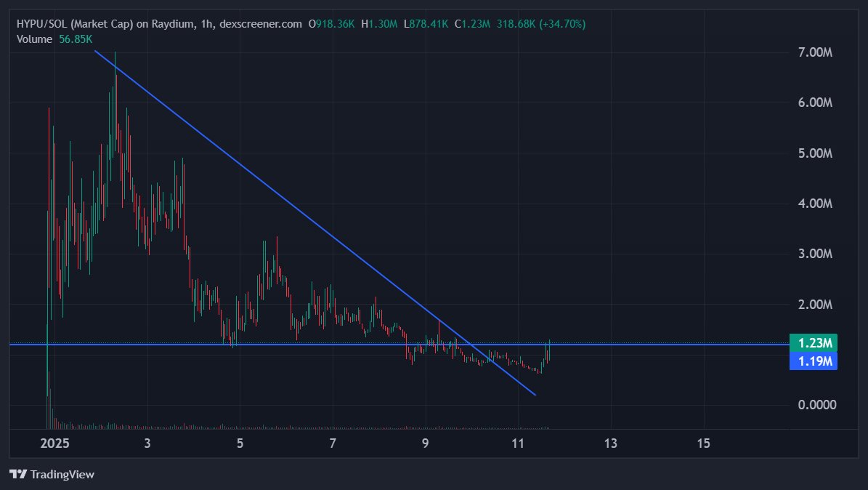The image size is (868, 490).
Task: Click the green 1.23M price tag
Action: [813, 342]
